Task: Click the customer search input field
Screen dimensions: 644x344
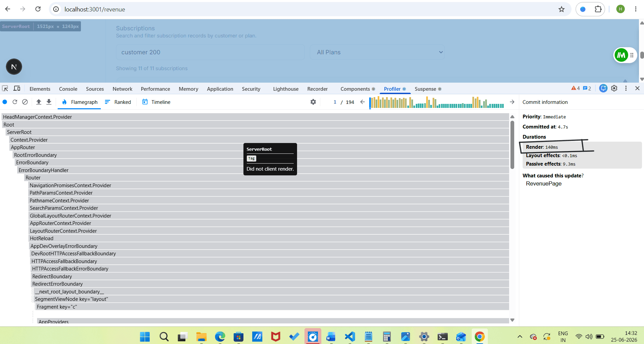Action: [210, 52]
